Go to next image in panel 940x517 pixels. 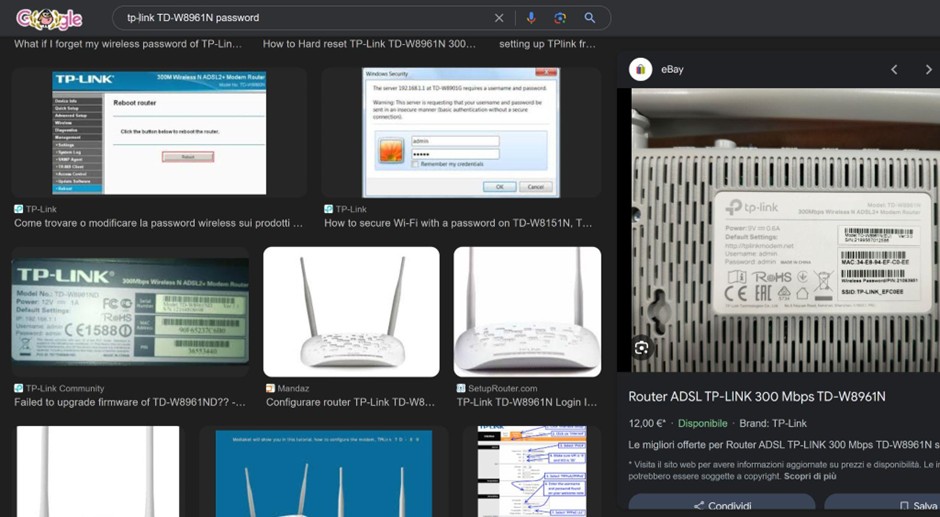point(928,69)
